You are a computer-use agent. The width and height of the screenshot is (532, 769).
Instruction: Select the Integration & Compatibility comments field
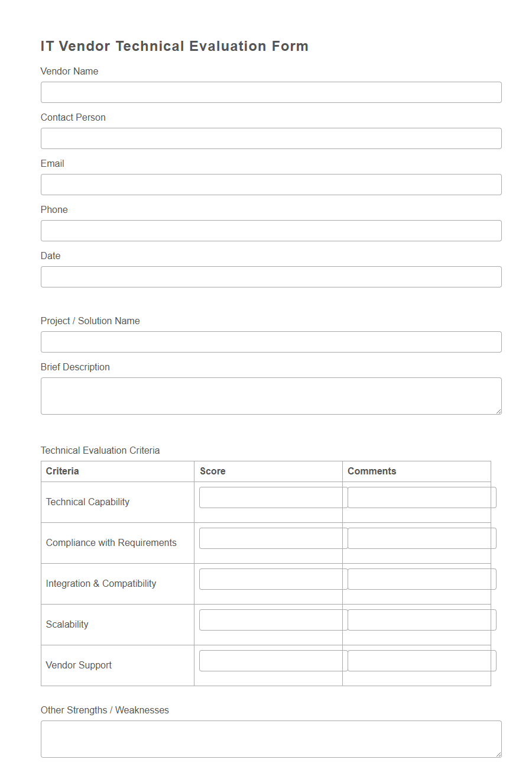(421, 579)
